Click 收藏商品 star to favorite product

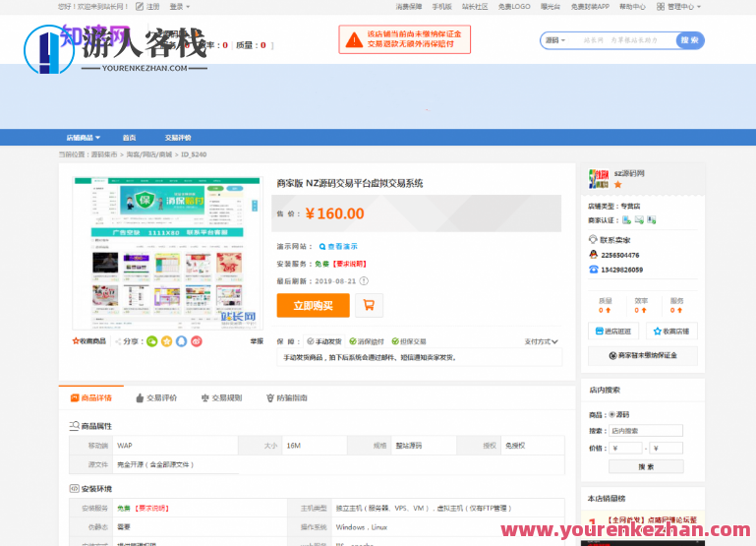pos(89,341)
